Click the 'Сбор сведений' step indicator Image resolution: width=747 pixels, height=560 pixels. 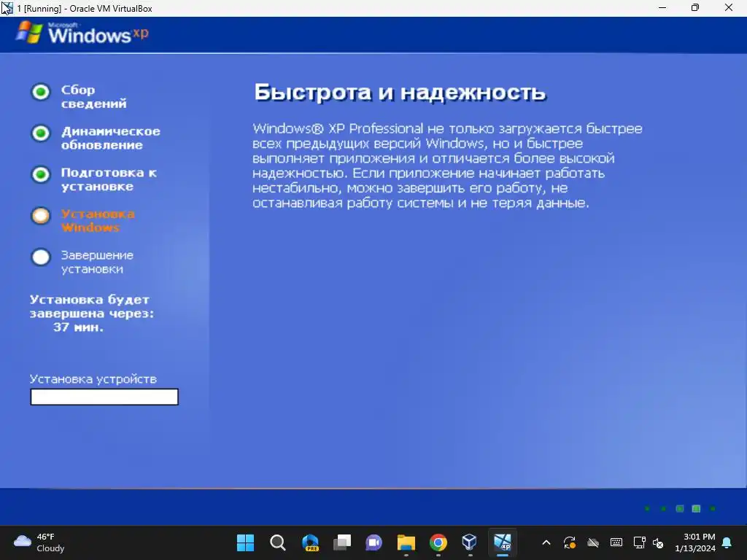(x=41, y=92)
